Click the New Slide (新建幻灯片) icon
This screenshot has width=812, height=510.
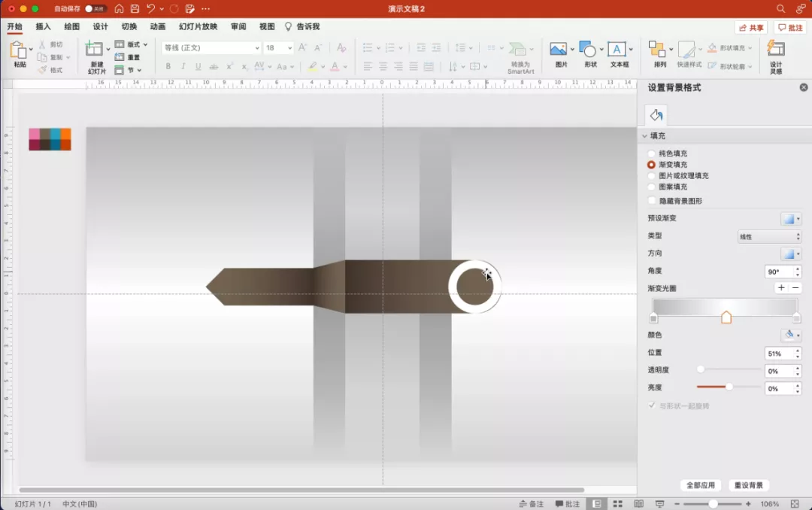point(95,50)
